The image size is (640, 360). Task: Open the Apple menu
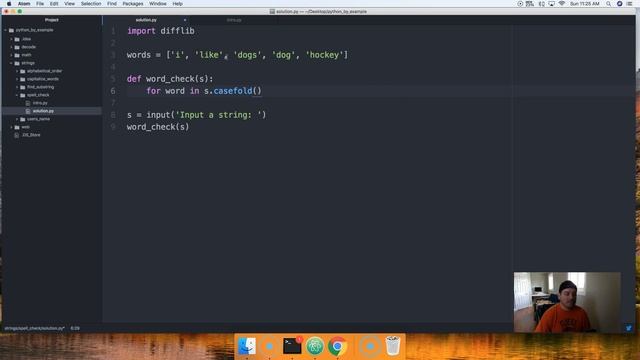9,4
